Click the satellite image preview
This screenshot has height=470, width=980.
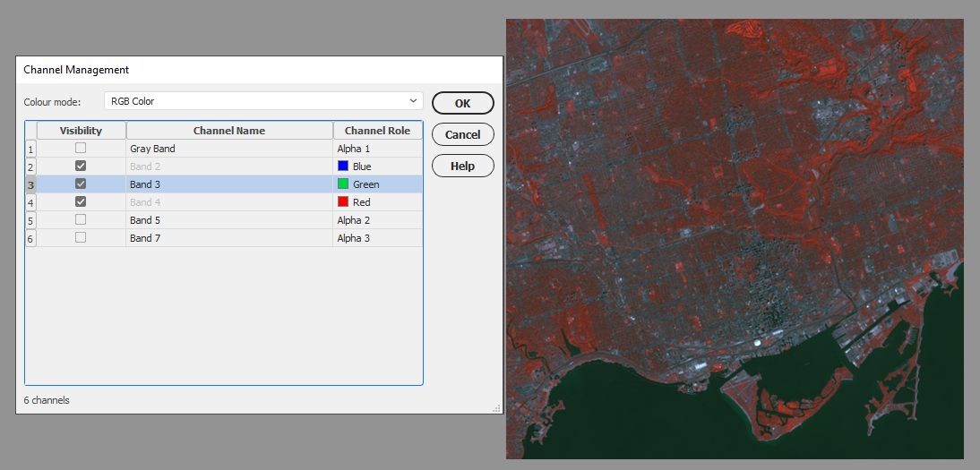[x=735, y=239]
